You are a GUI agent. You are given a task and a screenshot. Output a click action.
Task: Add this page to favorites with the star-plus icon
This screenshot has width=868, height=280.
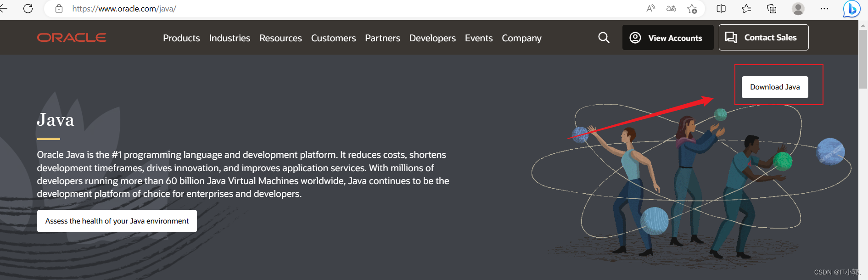692,9
